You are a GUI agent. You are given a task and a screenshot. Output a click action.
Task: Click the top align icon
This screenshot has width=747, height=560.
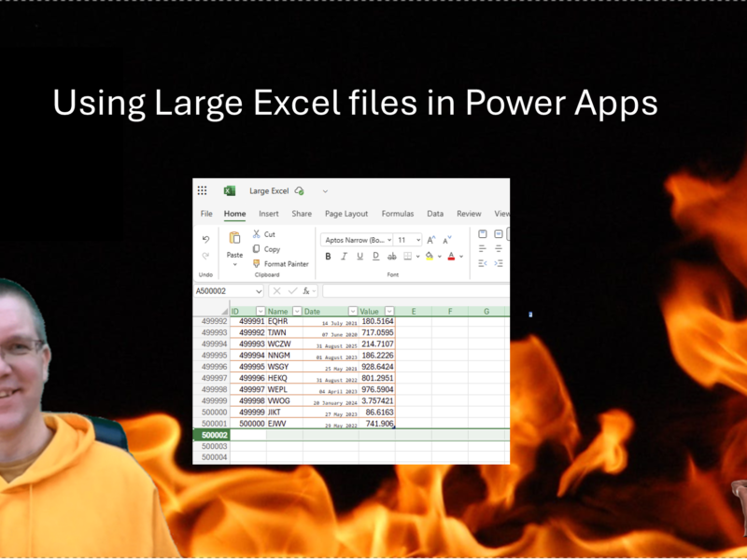pyautogui.click(x=483, y=234)
